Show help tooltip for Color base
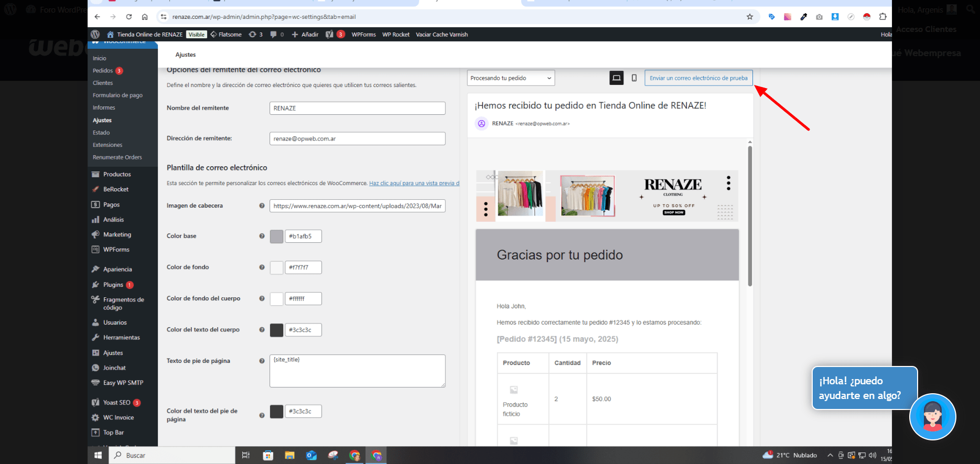980x464 pixels. tap(262, 236)
